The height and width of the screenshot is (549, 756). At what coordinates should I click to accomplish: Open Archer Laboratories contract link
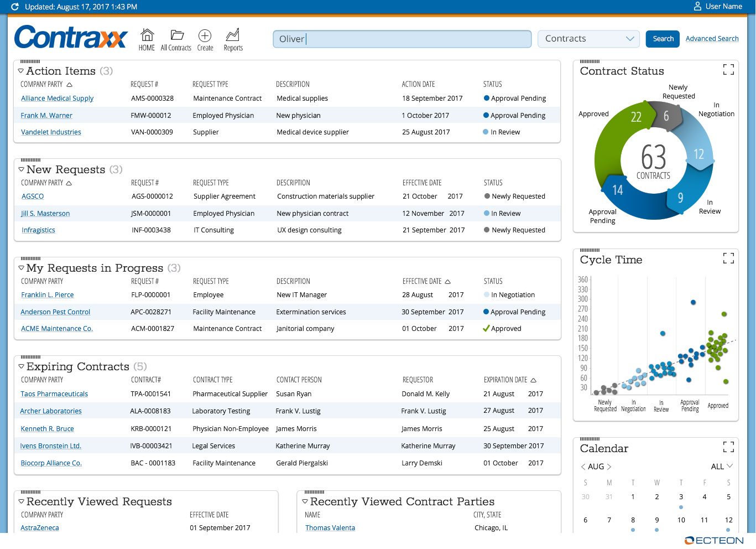click(51, 411)
